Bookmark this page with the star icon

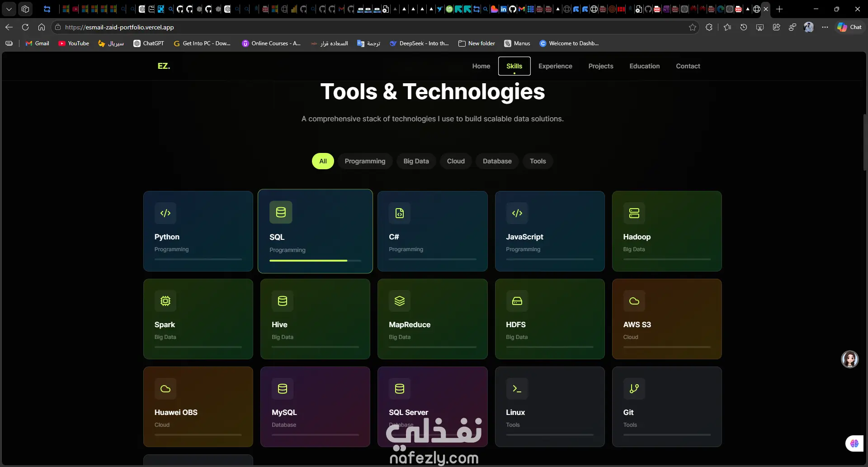(693, 27)
